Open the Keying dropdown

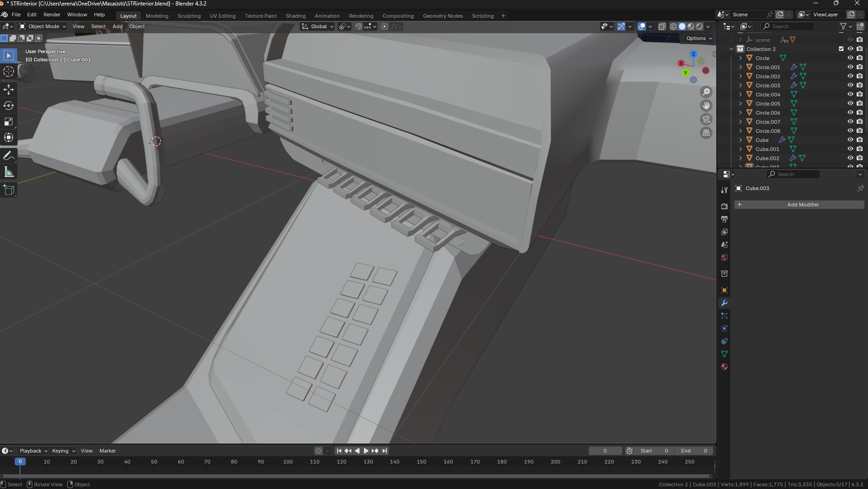pos(63,451)
